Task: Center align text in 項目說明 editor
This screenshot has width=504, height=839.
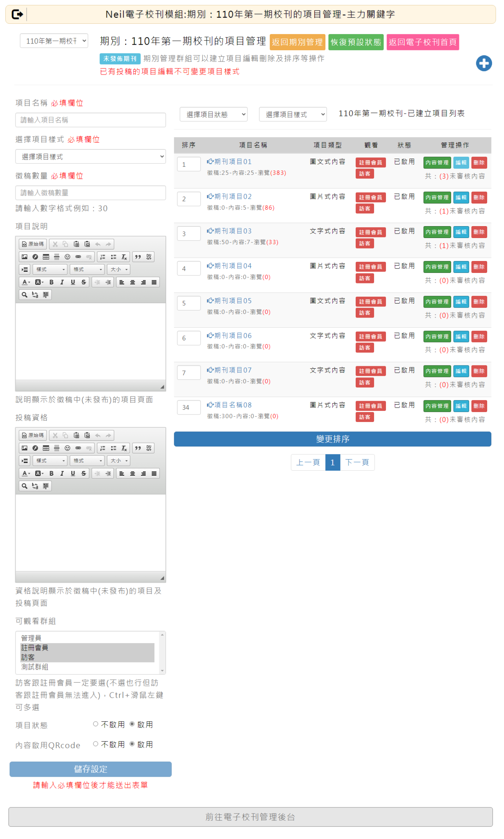Action: click(x=132, y=282)
